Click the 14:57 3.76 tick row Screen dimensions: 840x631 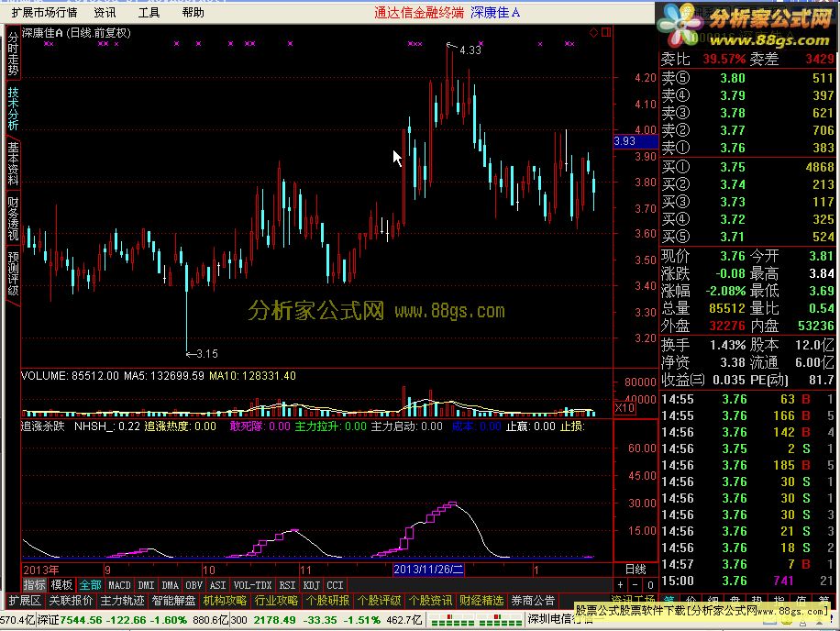747,564
